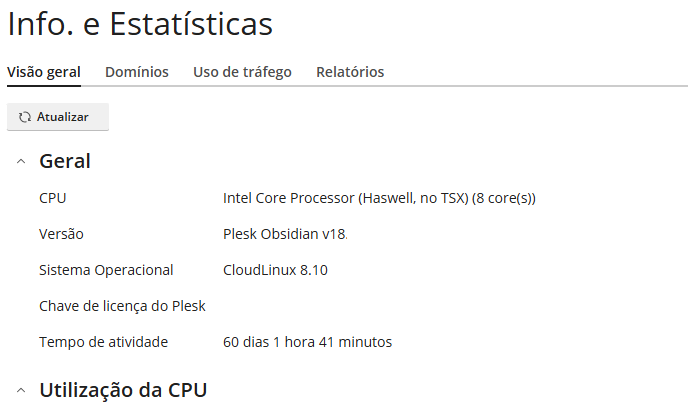The width and height of the screenshot is (688, 419).
Task: Select the Intel Core Processor value text
Action: [379, 198]
